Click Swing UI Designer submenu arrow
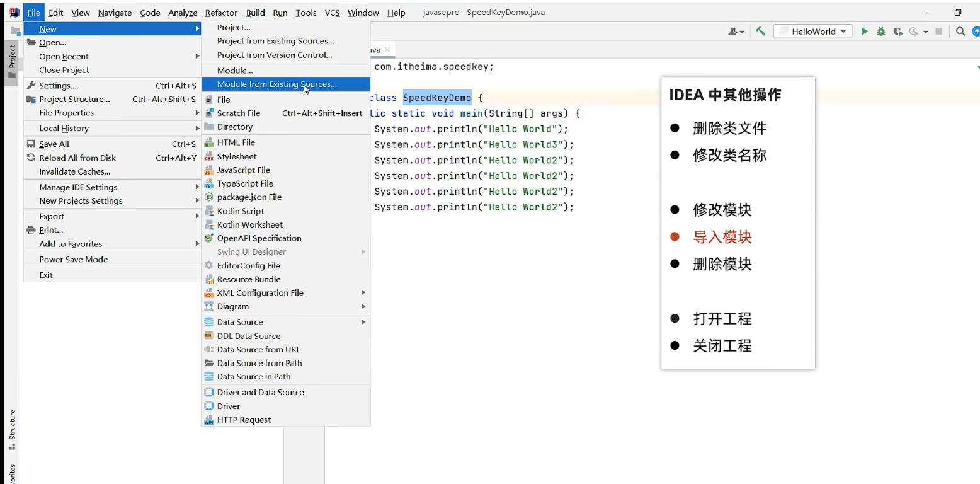 [363, 252]
